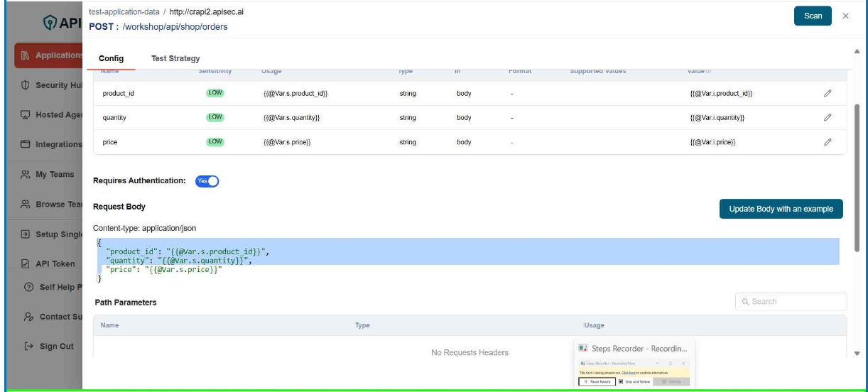
Task: Click the vertical scrollbar thumb
Action: (857, 178)
